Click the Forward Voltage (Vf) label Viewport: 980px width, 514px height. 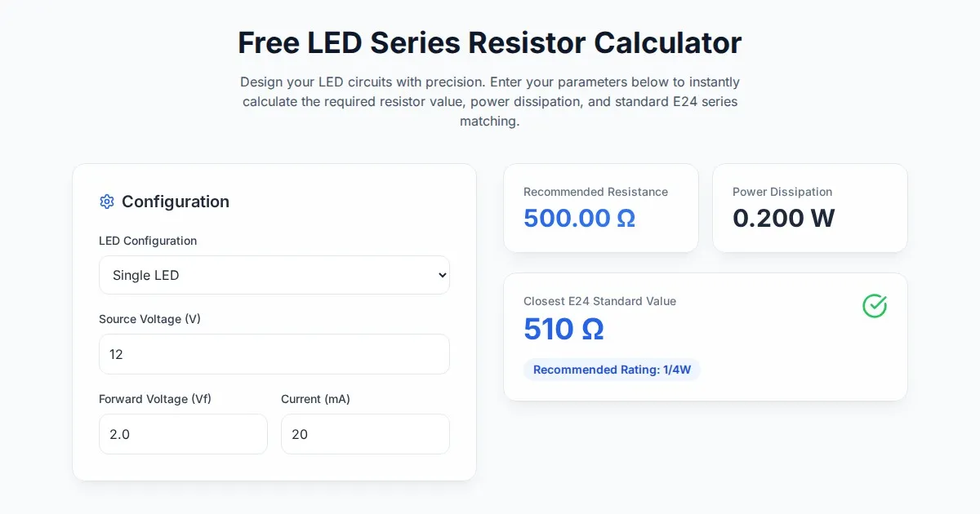155,399
